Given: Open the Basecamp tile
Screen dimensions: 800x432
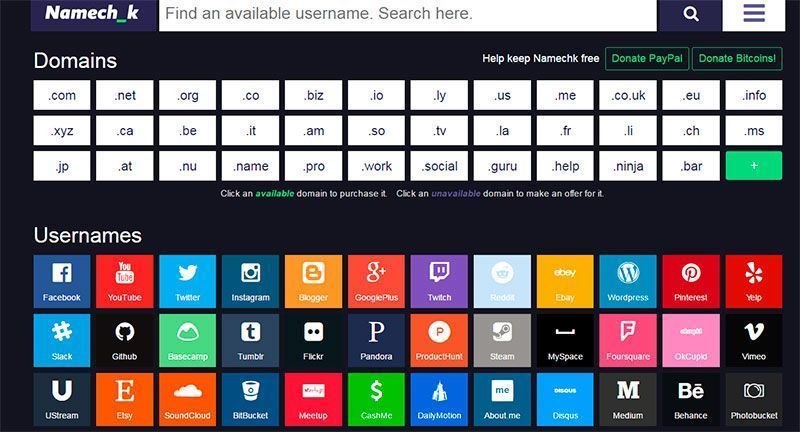Looking at the screenshot, I should [x=187, y=341].
